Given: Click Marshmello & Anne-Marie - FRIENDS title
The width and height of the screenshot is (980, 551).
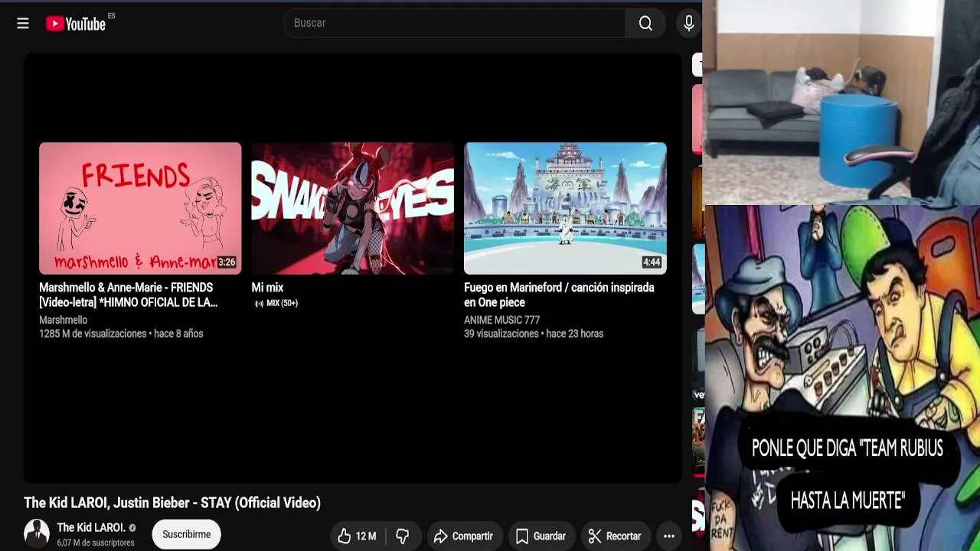Looking at the screenshot, I should pyautogui.click(x=129, y=295).
